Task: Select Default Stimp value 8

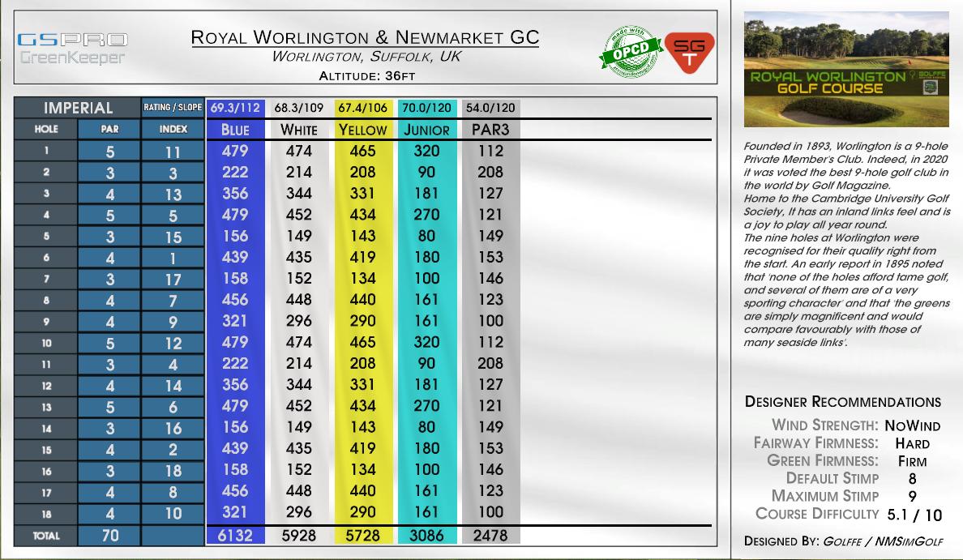Action: (912, 479)
